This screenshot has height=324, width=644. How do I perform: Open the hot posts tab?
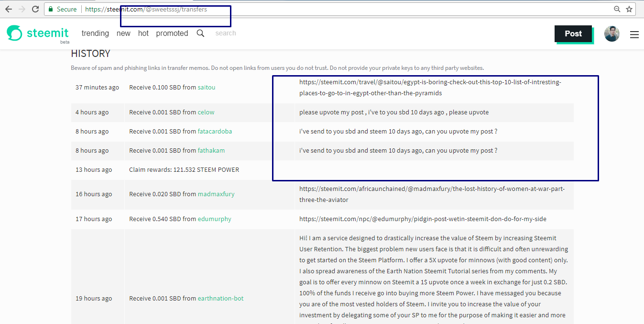(143, 33)
